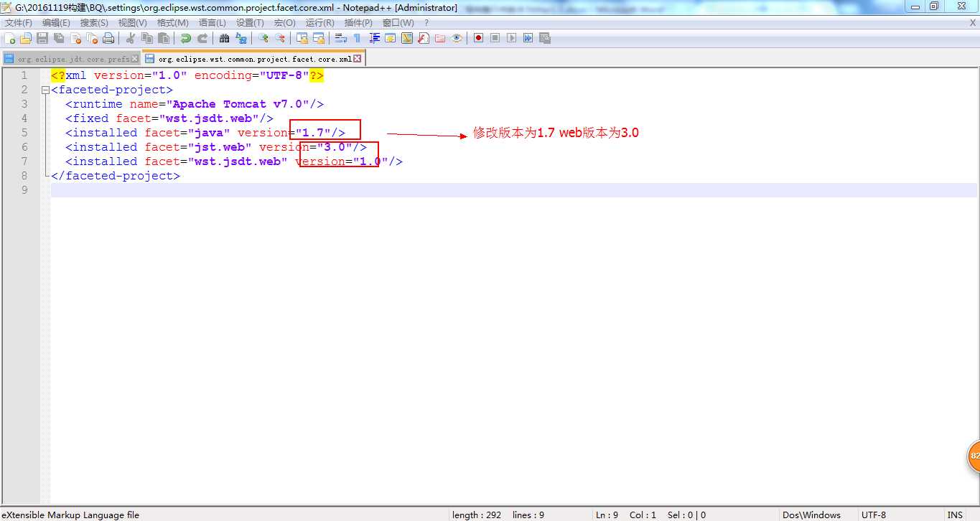Open the 设置(T) menu
The height and width of the screenshot is (521, 980).
tap(250, 23)
